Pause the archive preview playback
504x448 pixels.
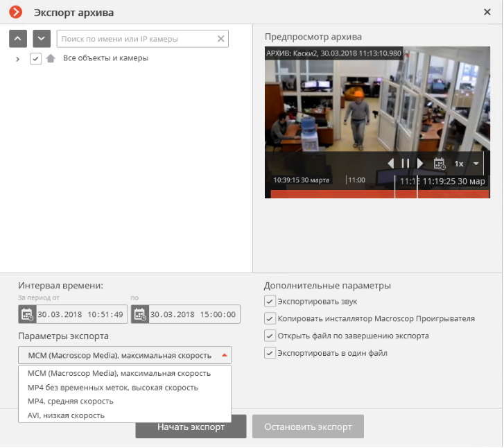click(x=406, y=164)
